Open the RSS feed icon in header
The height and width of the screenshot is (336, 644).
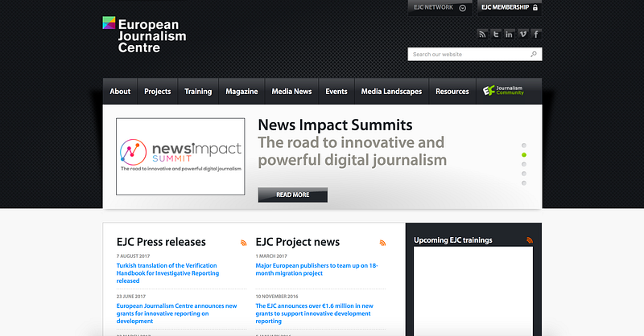click(482, 34)
